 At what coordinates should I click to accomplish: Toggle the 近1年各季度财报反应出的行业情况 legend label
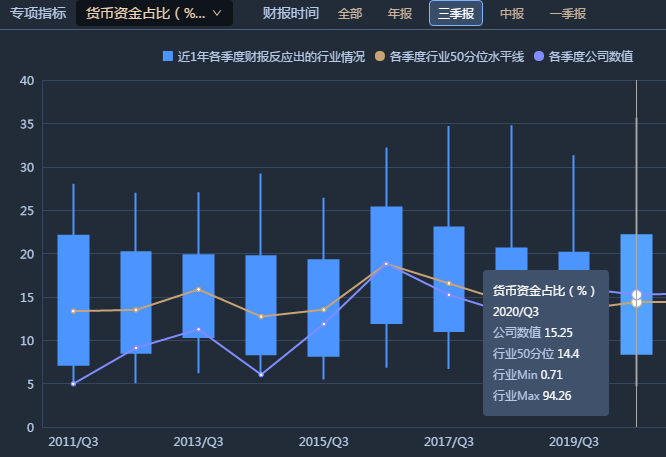pyautogui.click(x=270, y=57)
